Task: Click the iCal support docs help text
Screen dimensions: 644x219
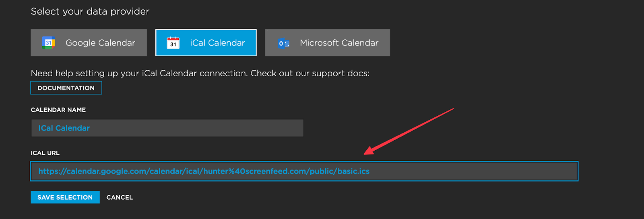Action: [x=200, y=73]
